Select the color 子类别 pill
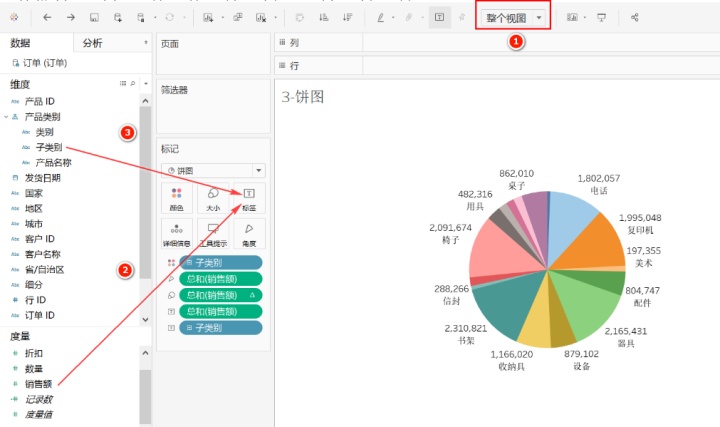The image size is (720, 427). point(221,263)
